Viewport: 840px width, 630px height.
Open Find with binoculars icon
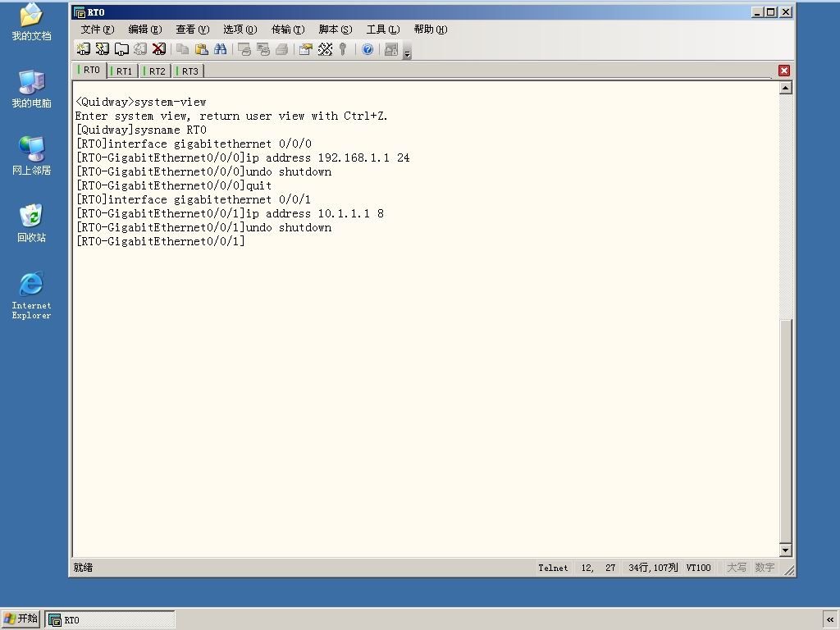click(x=220, y=49)
